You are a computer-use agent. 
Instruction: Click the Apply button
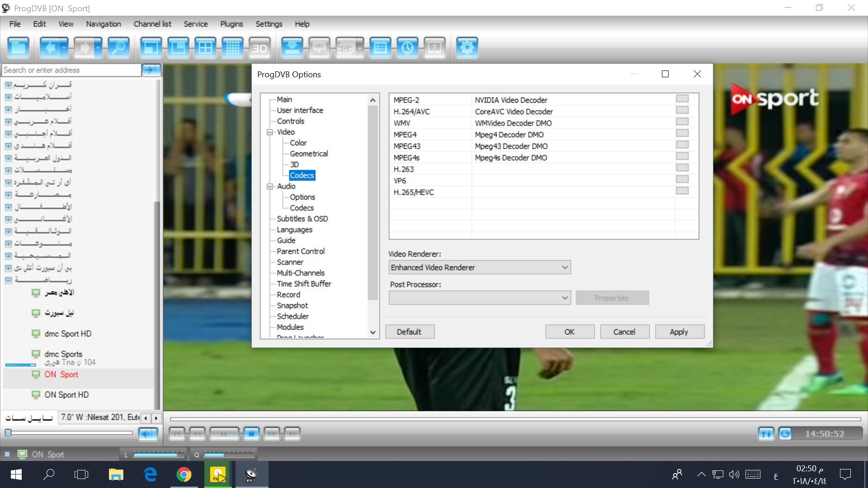click(679, 332)
